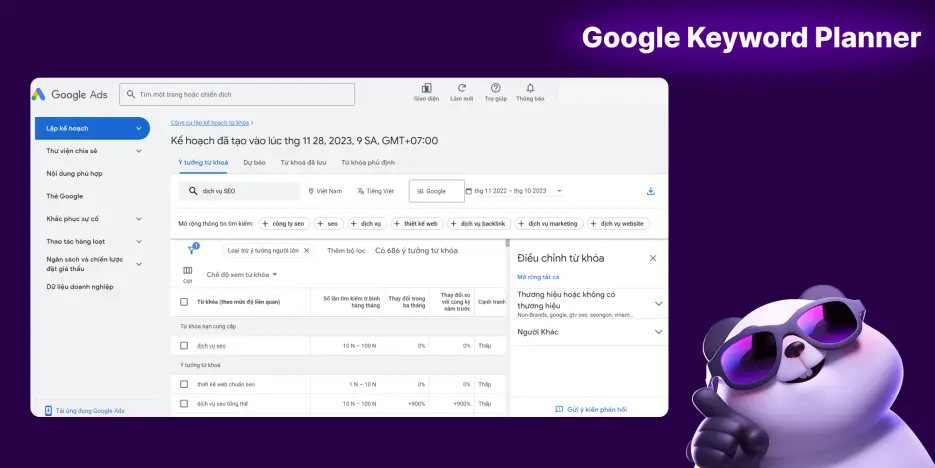Open the Chế độ xem từ khóa dropdown

242,275
